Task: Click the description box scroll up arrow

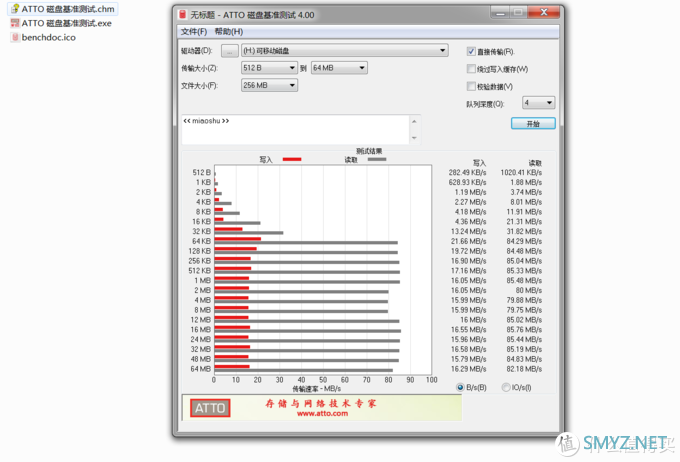Action: click(x=414, y=121)
